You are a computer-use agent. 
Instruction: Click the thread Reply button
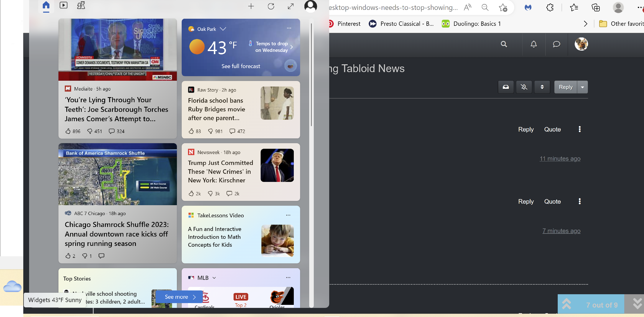pyautogui.click(x=566, y=87)
